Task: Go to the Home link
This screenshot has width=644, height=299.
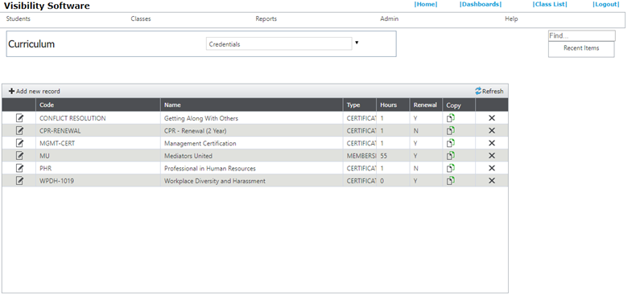Action: coord(426,4)
